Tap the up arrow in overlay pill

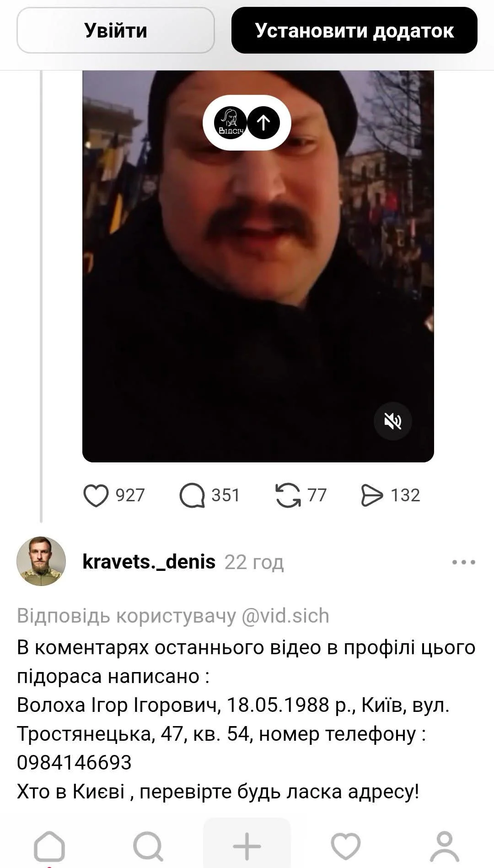pyautogui.click(x=263, y=122)
